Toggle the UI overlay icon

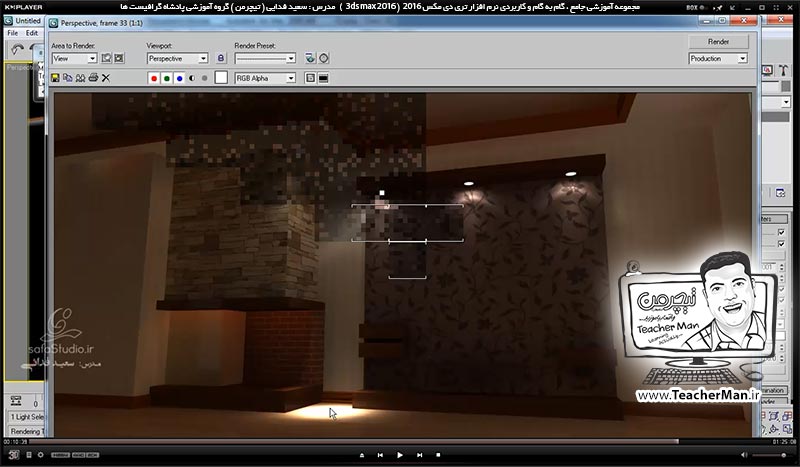coord(310,78)
